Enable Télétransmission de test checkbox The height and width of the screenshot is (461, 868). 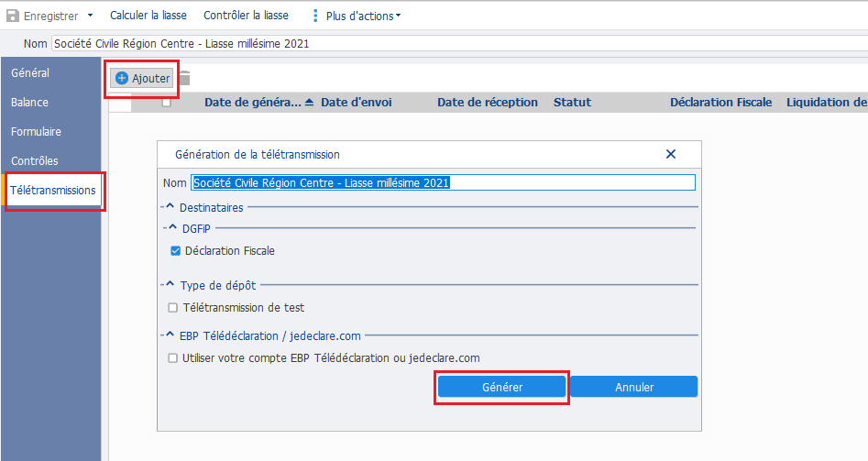coord(173,308)
